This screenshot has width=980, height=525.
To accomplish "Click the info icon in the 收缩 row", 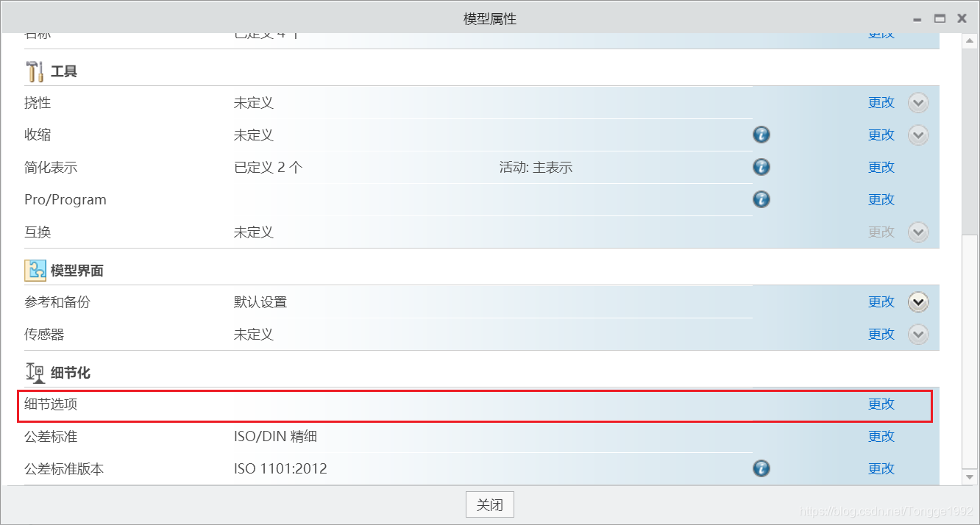I will (x=761, y=135).
